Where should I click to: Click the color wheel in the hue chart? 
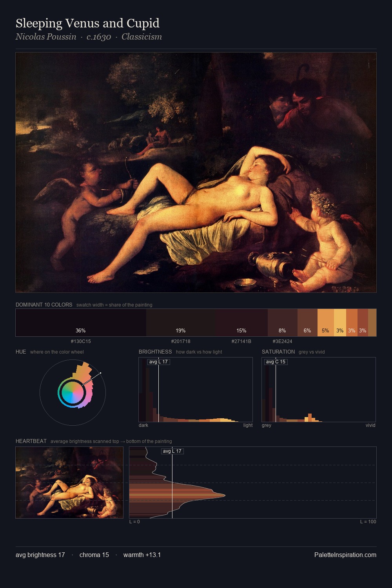coord(73,392)
